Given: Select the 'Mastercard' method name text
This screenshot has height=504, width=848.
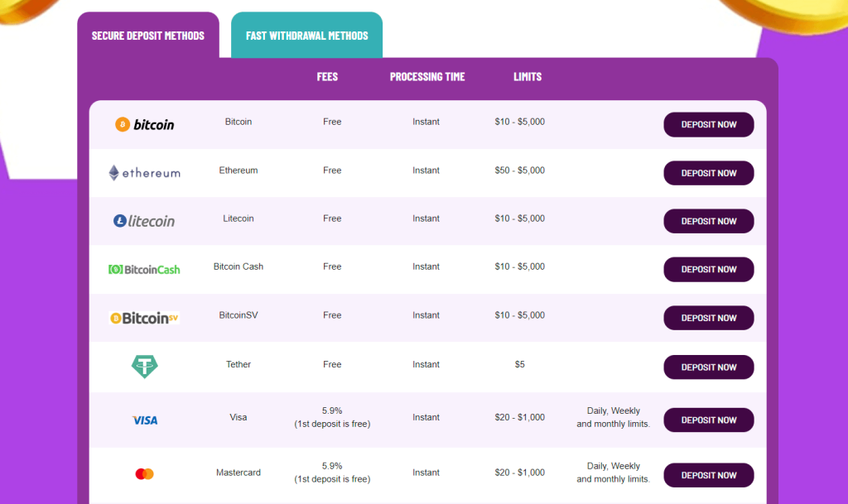Looking at the screenshot, I should pos(238,472).
